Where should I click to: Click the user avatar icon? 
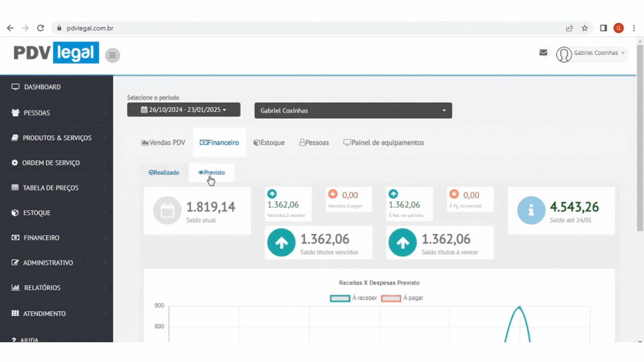coord(564,54)
